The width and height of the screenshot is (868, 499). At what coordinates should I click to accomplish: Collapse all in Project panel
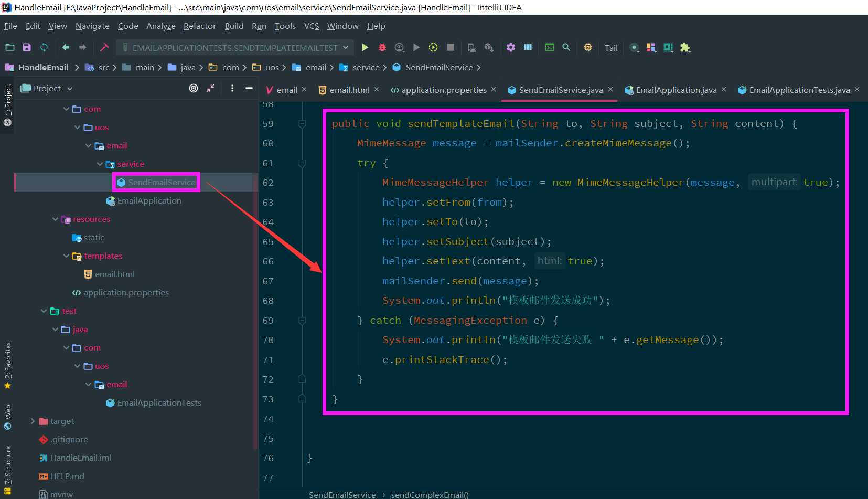(x=210, y=88)
